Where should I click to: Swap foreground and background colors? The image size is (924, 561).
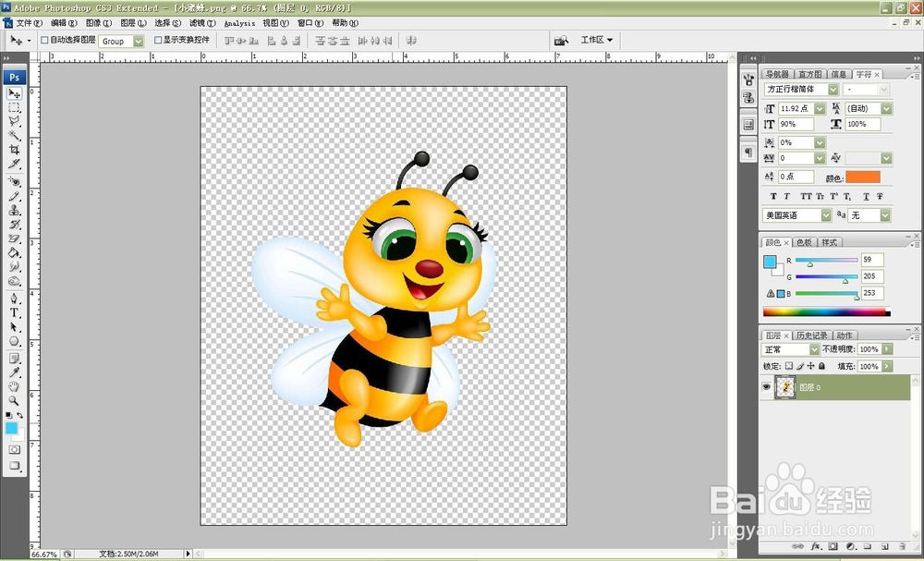(x=20, y=416)
